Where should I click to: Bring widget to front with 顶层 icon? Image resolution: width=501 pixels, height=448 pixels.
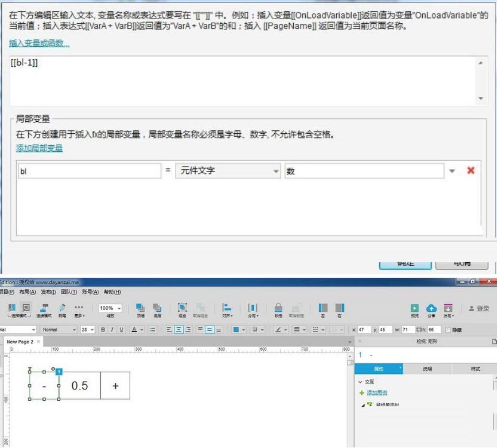pyautogui.click(x=141, y=308)
